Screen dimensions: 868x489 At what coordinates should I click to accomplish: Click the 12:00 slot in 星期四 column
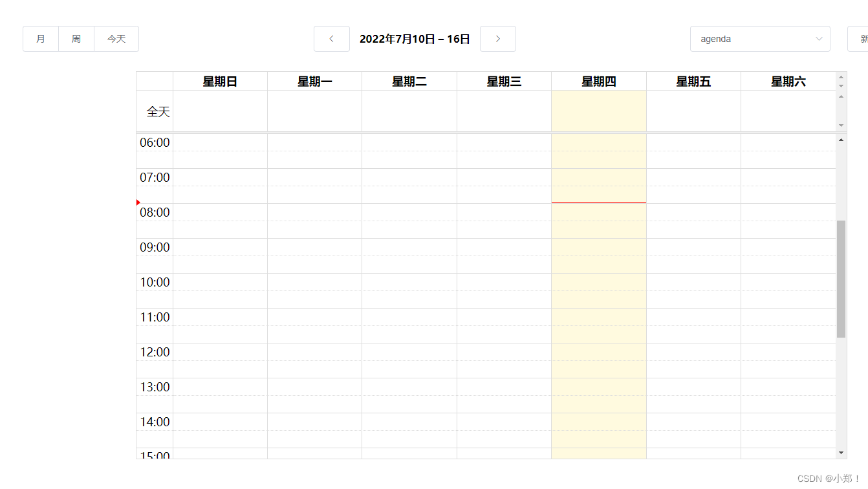tap(598, 360)
